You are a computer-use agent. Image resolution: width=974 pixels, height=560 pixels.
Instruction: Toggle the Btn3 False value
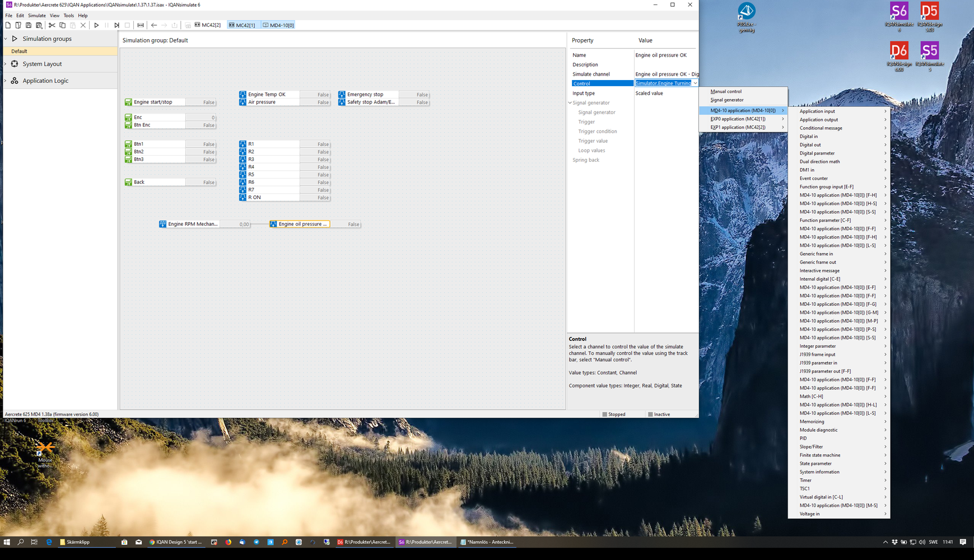201,160
